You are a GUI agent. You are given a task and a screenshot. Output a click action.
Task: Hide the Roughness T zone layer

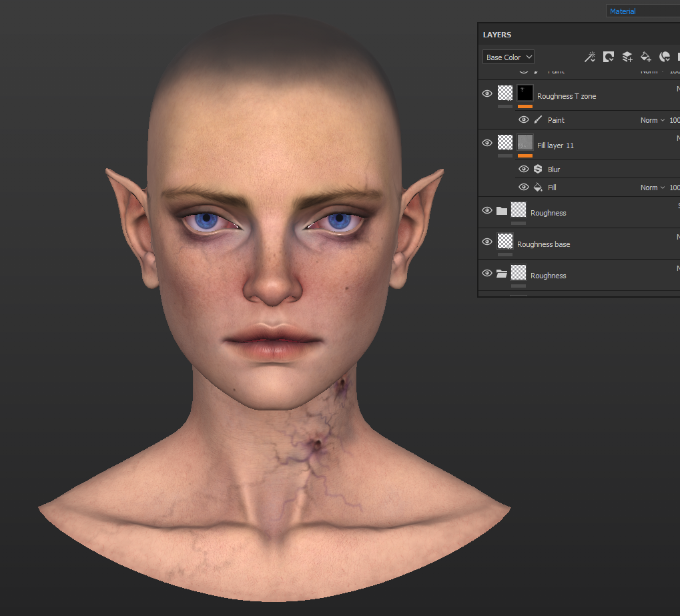tap(487, 93)
